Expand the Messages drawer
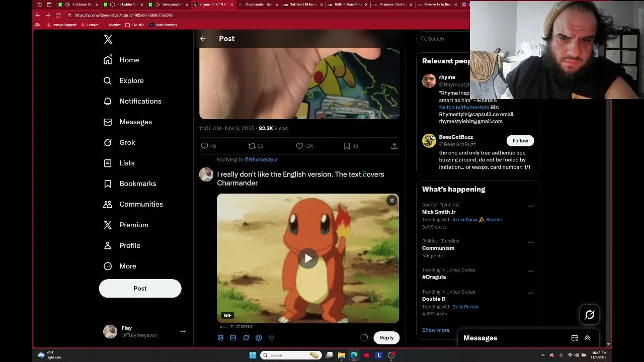Viewport: 644px width, 362px height. pos(587,338)
